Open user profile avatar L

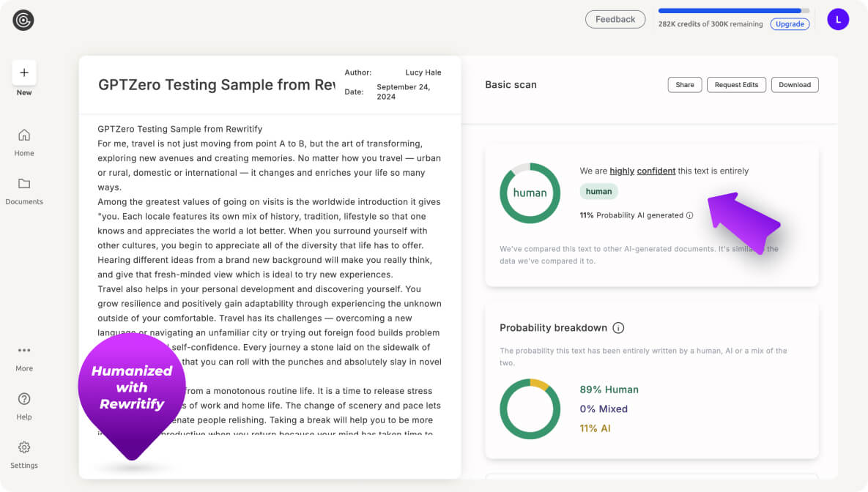pyautogui.click(x=838, y=20)
